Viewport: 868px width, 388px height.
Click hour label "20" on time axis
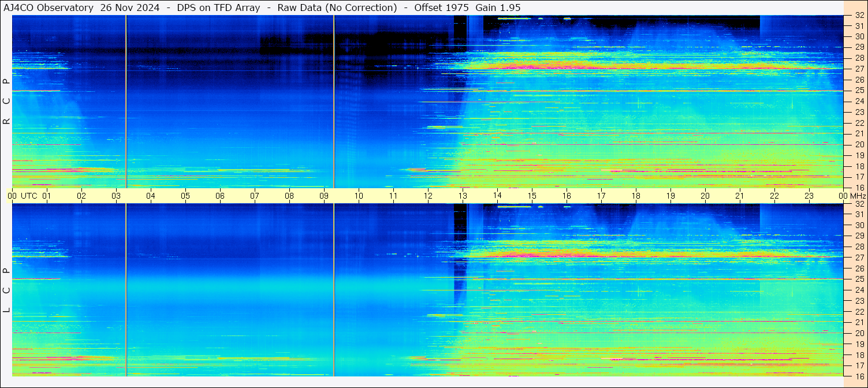coord(705,196)
